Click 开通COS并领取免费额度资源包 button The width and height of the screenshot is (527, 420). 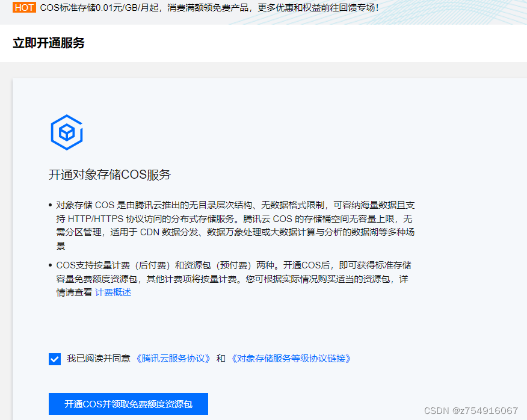pos(128,404)
